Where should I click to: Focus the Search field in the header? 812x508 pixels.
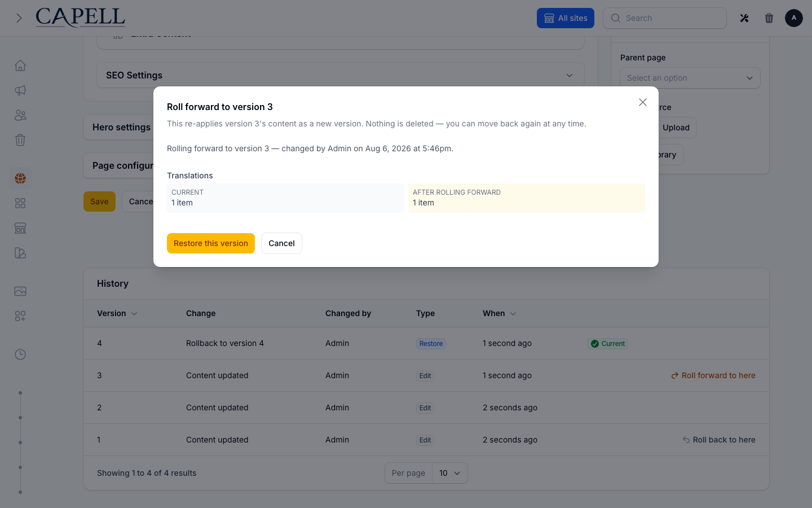point(665,18)
